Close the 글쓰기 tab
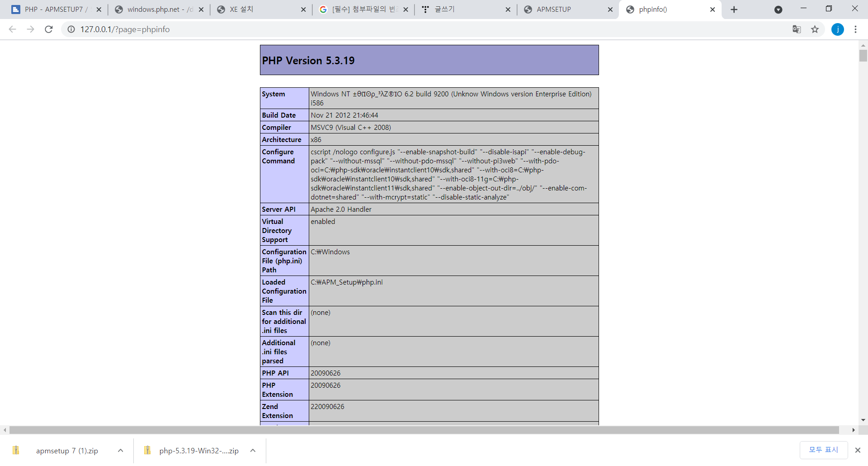 (508, 10)
